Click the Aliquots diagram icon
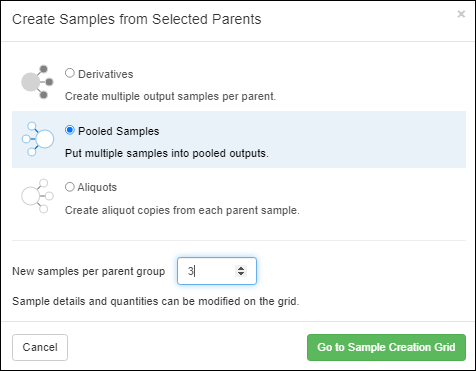 point(37,196)
